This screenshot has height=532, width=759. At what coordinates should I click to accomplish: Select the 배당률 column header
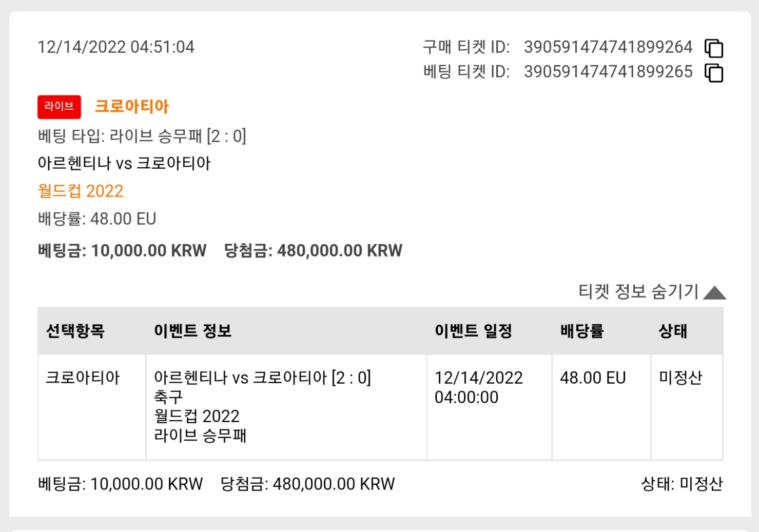pos(582,331)
